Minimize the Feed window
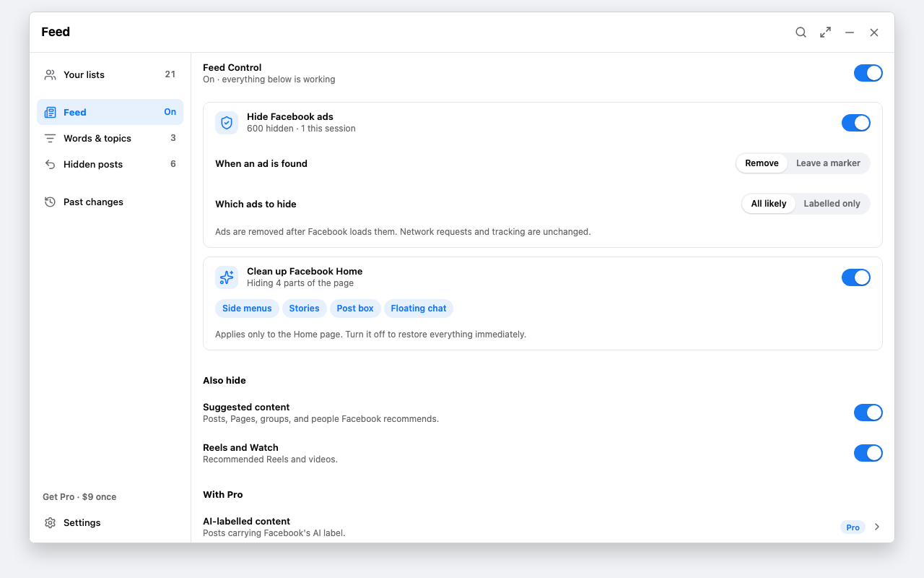924x578 pixels. pos(850,33)
